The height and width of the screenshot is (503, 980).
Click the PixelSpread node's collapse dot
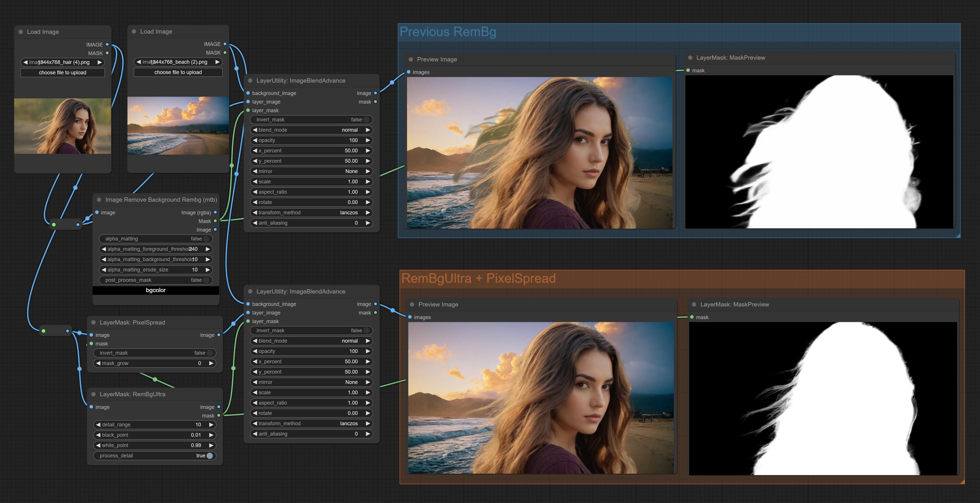94,323
